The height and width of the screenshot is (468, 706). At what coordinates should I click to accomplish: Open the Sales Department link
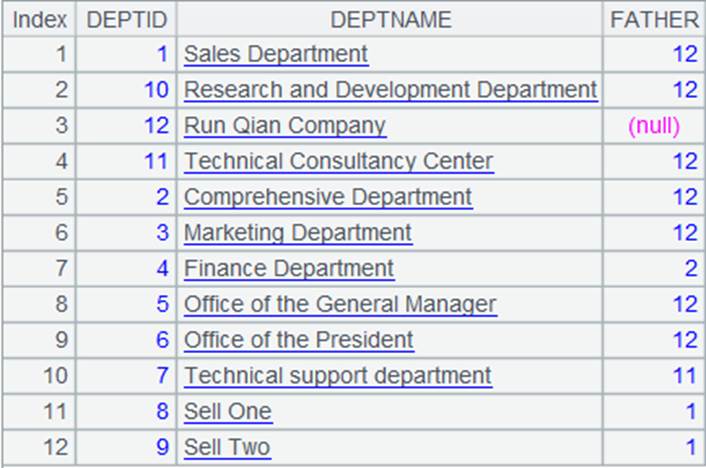point(276,55)
